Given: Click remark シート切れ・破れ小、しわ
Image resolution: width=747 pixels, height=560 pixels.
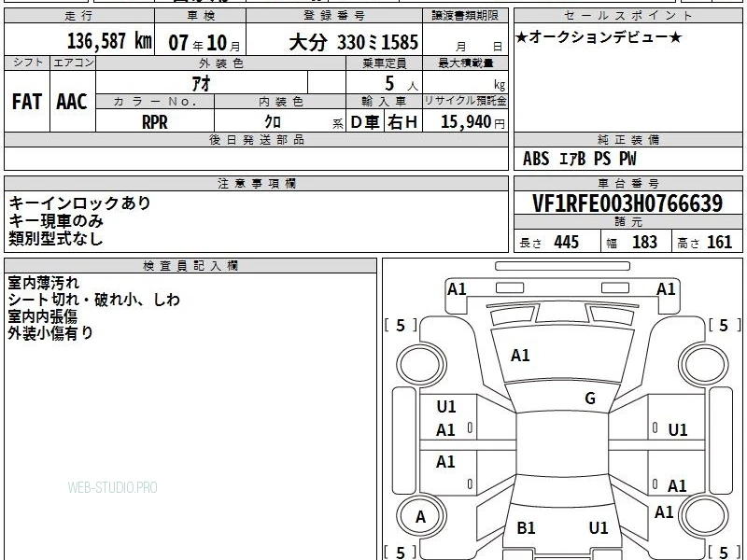Looking at the screenshot, I should [x=94, y=300].
